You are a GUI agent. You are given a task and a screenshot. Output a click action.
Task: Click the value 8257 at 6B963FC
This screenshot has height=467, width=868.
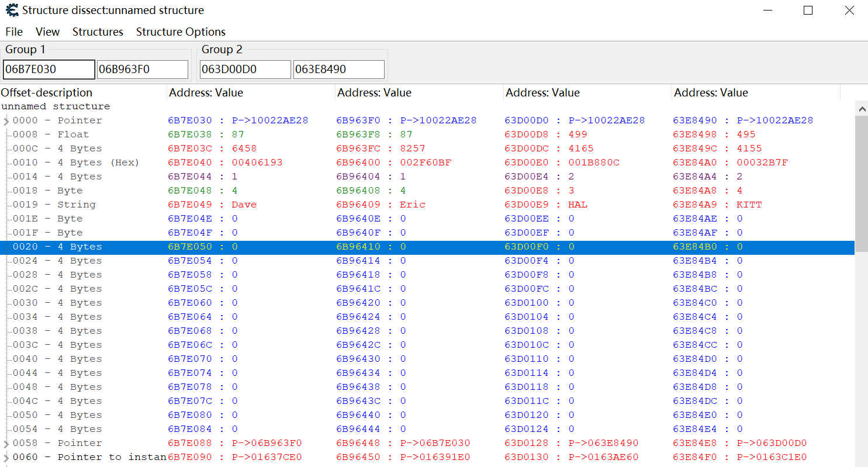pyautogui.click(x=413, y=148)
